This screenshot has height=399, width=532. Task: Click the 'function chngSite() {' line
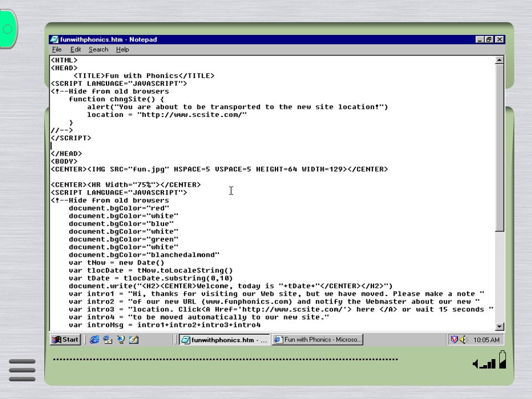pyautogui.click(x=116, y=99)
